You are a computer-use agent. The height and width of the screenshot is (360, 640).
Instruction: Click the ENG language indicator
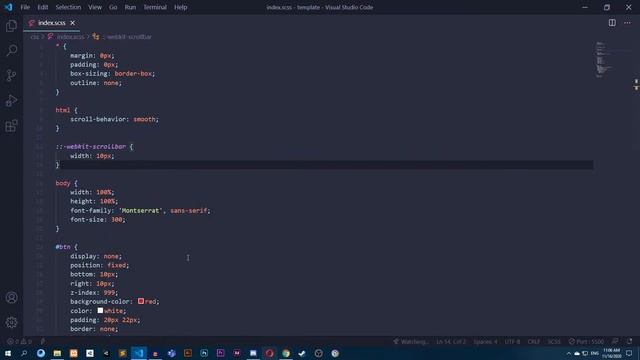pyautogui.click(x=595, y=353)
